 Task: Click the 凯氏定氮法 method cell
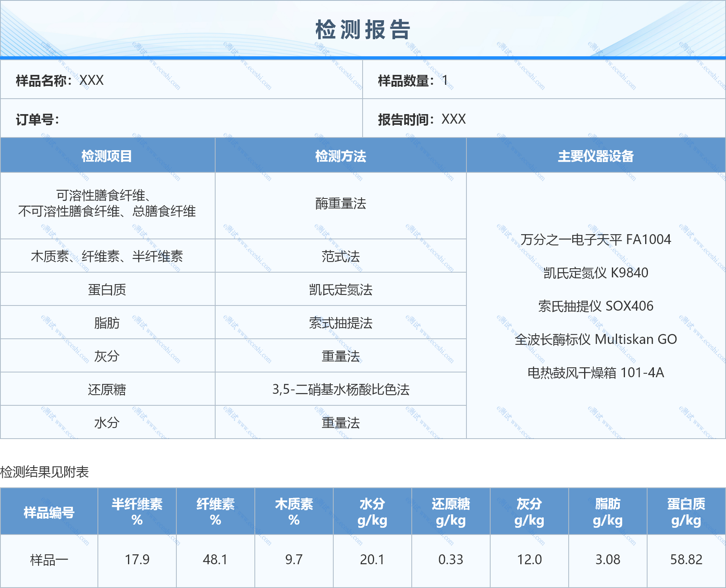340,289
